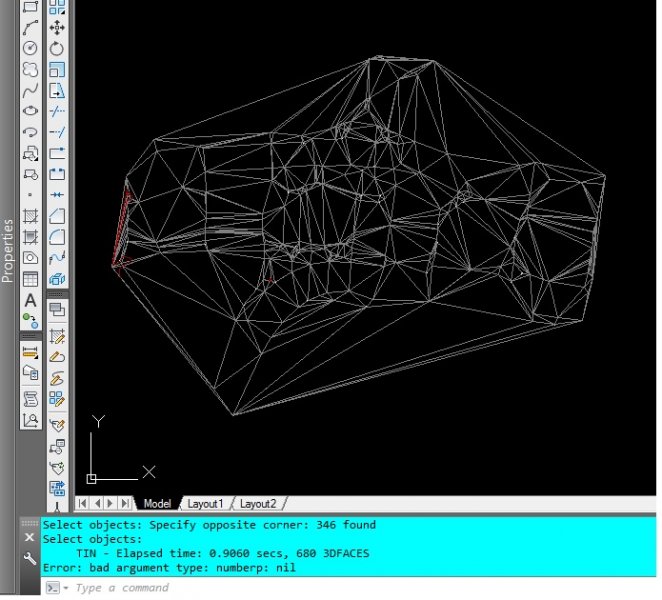Select the Trim tool

[57, 111]
